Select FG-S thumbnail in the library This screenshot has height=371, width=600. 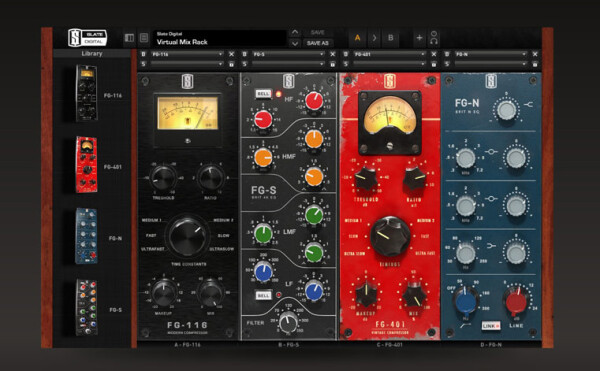pos(86,308)
